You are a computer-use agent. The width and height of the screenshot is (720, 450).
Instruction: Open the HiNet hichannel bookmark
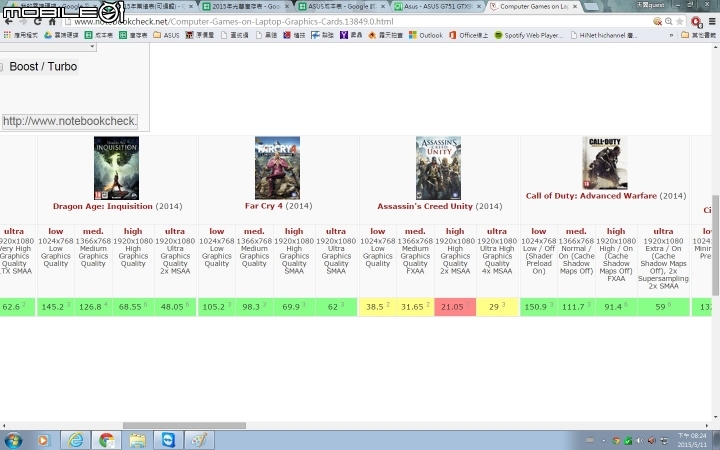[x=604, y=35]
